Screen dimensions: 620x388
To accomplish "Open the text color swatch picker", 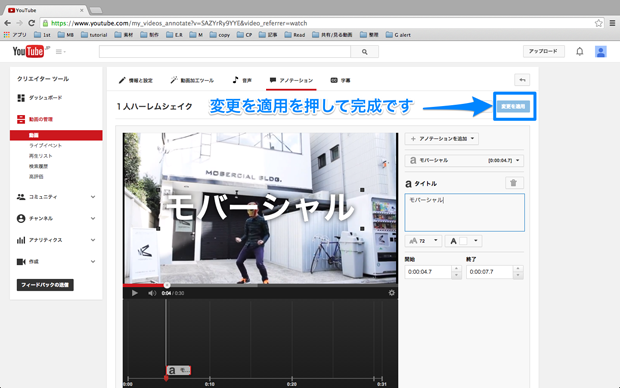I will [463, 241].
